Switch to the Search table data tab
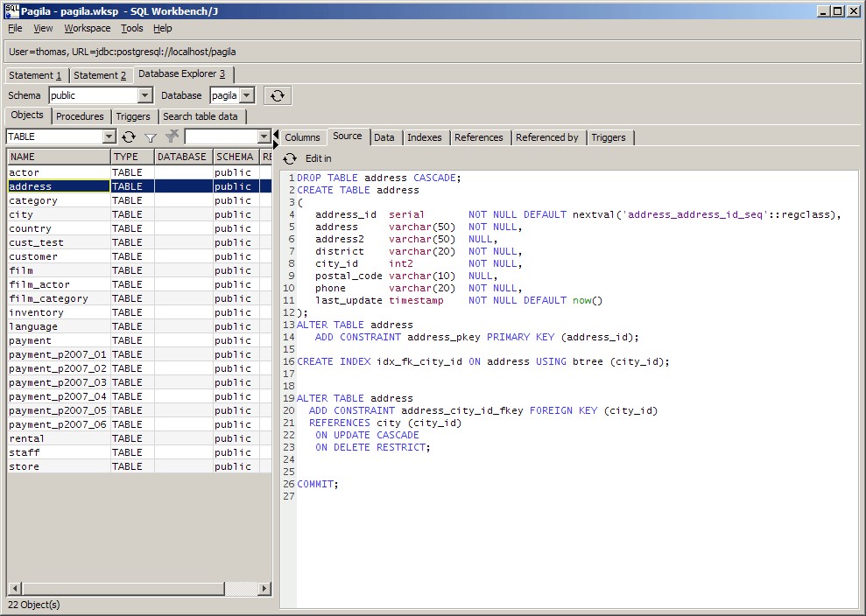This screenshot has width=866, height=616. pyautogui.click(x=202, y=115)
